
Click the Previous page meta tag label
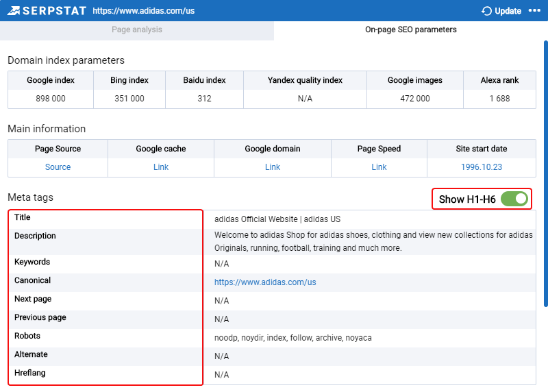pyautogui.click(x=40, y=317)
